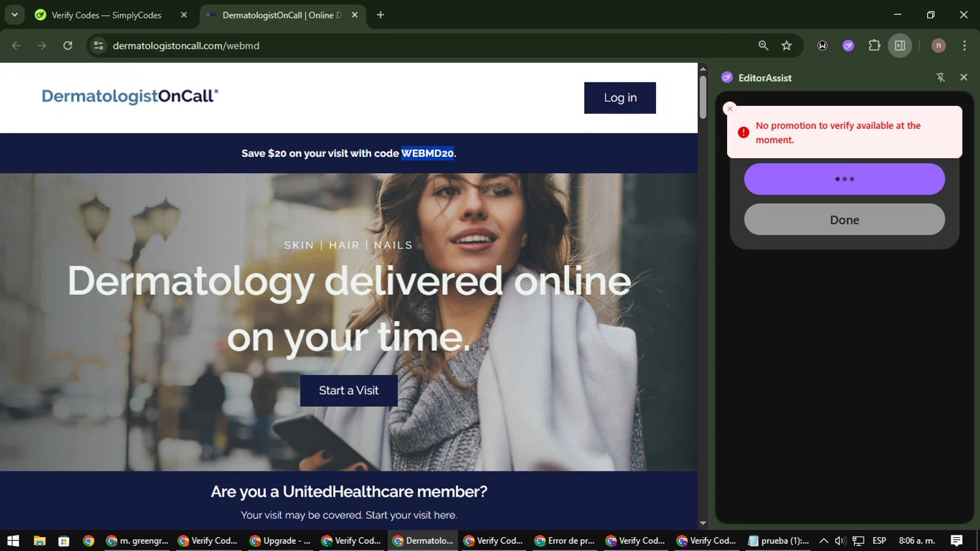Close the EditorAssist side panel
Viewport: 980px width, 551px height.
[964, 77]
